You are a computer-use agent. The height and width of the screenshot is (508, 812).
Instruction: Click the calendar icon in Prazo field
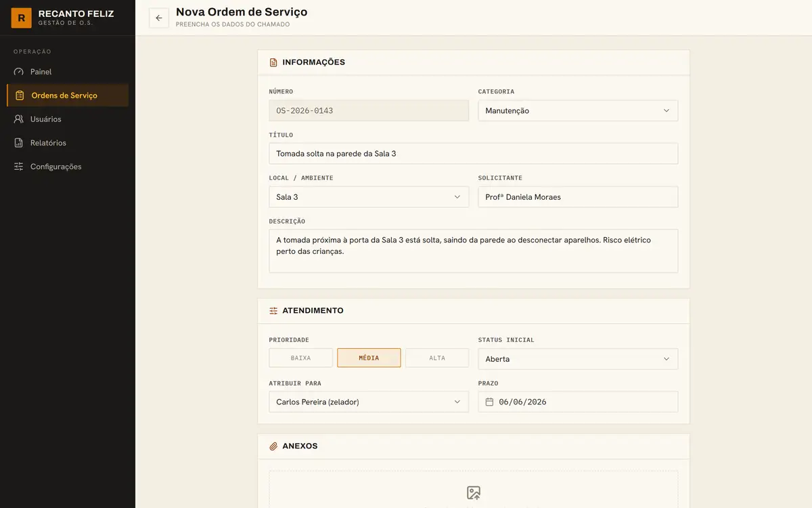tap(490, 402)
